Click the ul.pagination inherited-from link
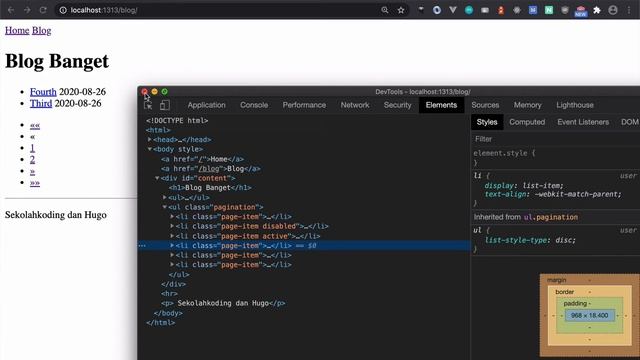This screenshot has height=360, width=640. 551,217
